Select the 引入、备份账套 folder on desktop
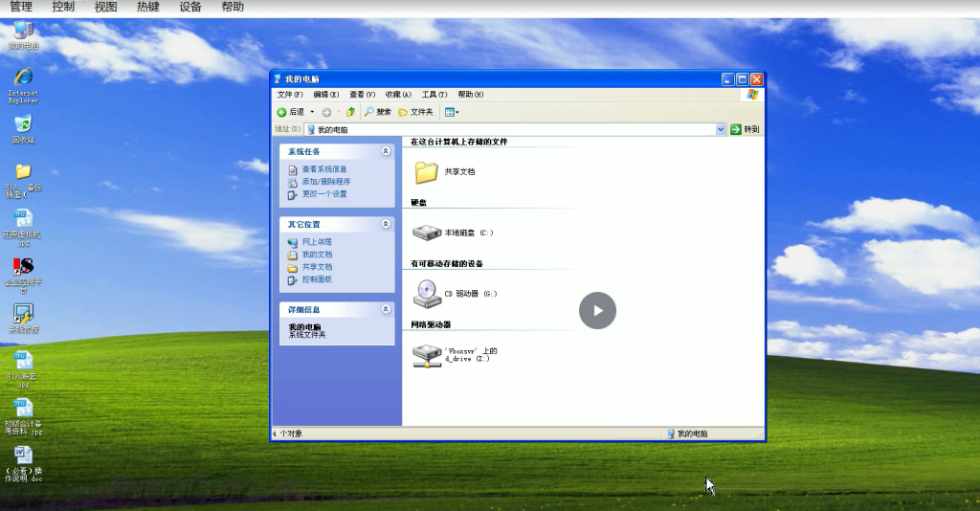 pyautogui.click(x=23, y=180)
